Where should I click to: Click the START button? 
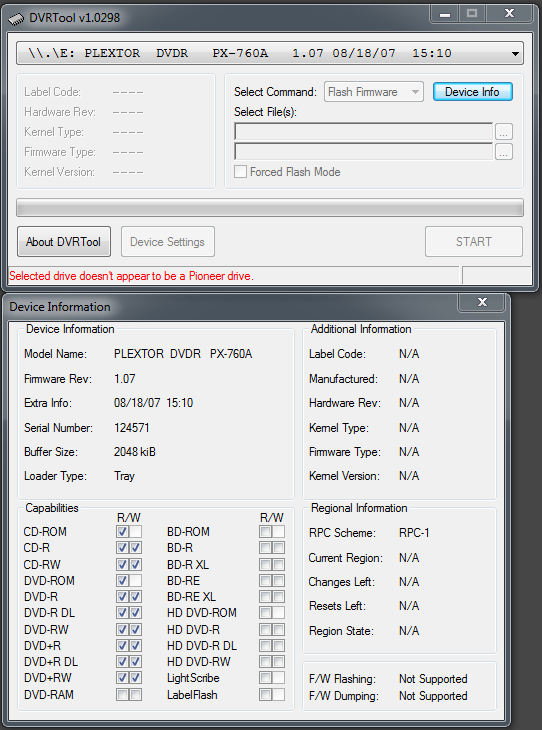point(474,242)
